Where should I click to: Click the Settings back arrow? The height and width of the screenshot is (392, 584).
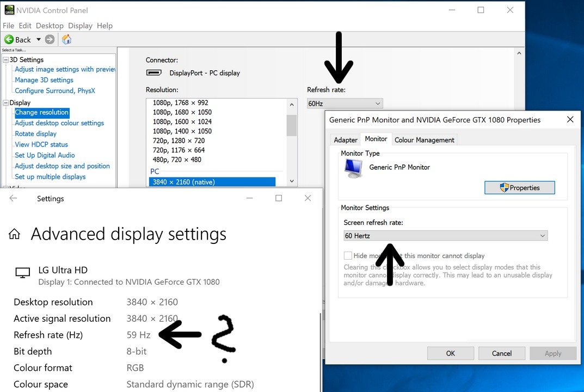click(x=13, y=198)
